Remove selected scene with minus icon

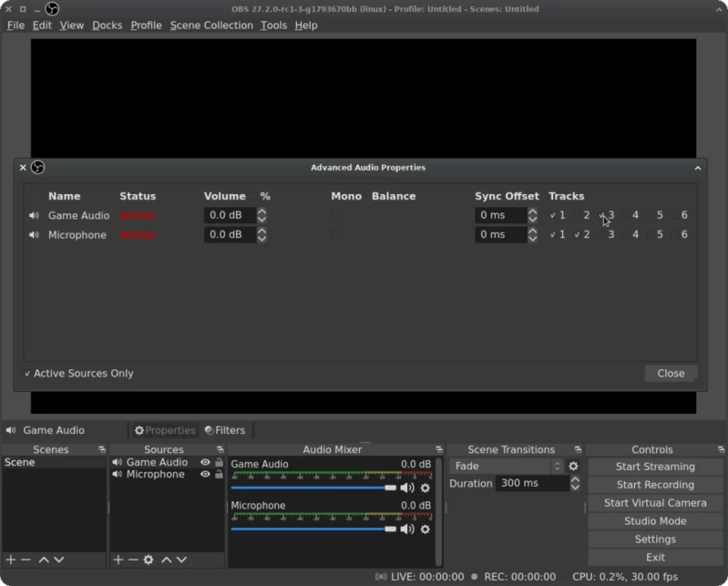(x=26, y=560)
